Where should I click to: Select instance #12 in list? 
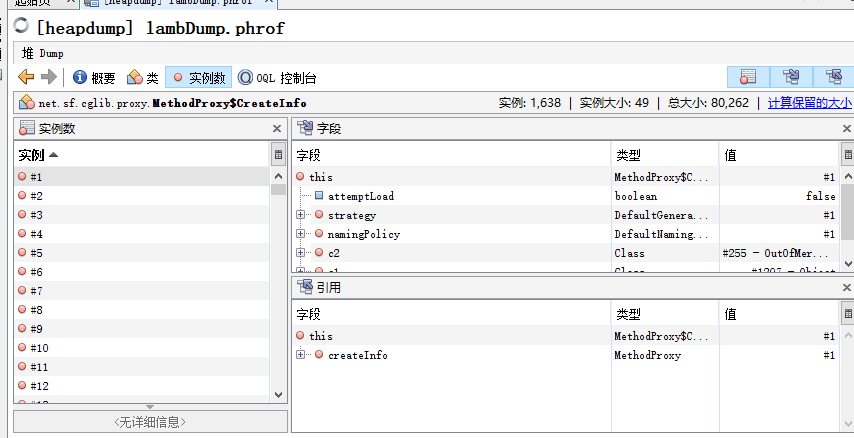(x=142, y=386)
